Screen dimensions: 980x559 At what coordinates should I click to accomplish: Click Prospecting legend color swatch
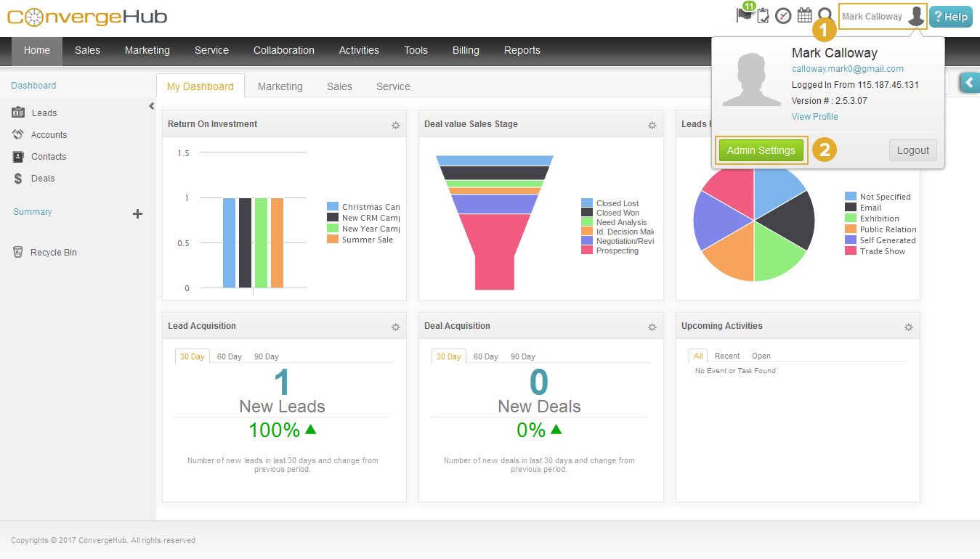coord(586,250)
